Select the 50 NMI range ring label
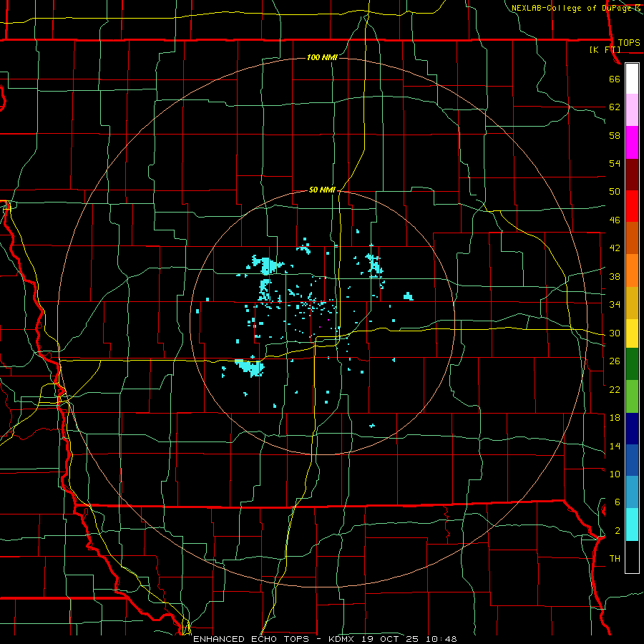 (x=322, y=190)
